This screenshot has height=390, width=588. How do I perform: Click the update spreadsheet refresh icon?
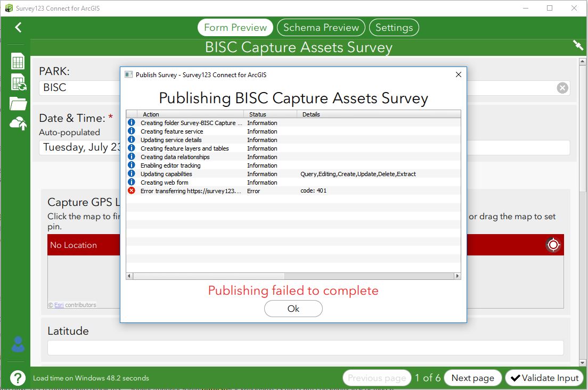tap(18, 82)
